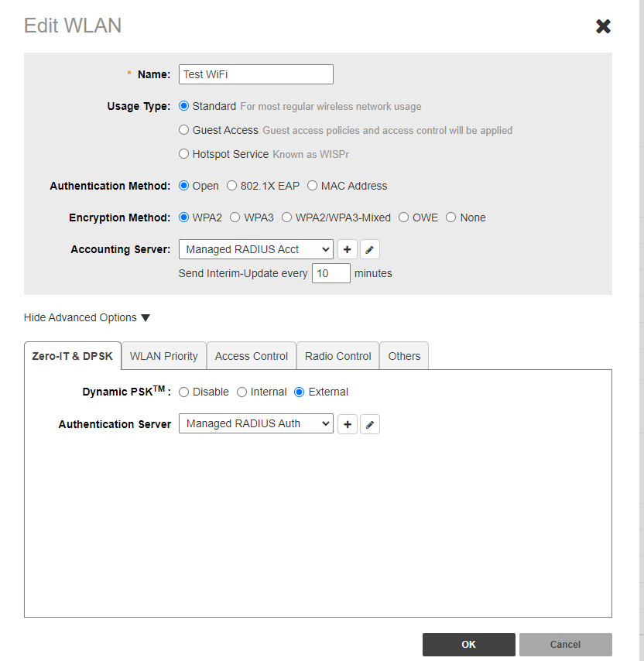The image size is (644, 661).
Task: Select OWE encryption method
Action: pyautogui.click(x=404, y=217)
